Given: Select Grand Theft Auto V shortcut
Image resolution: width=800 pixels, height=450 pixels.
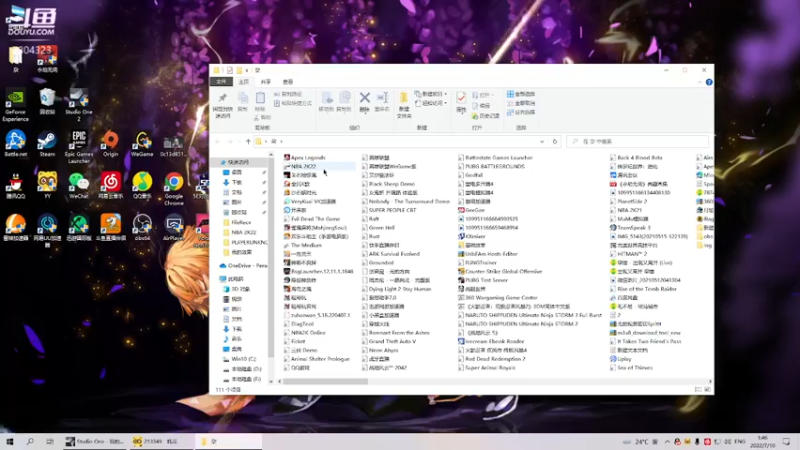Looking at the screenshot, I should [x=389, y=341].
